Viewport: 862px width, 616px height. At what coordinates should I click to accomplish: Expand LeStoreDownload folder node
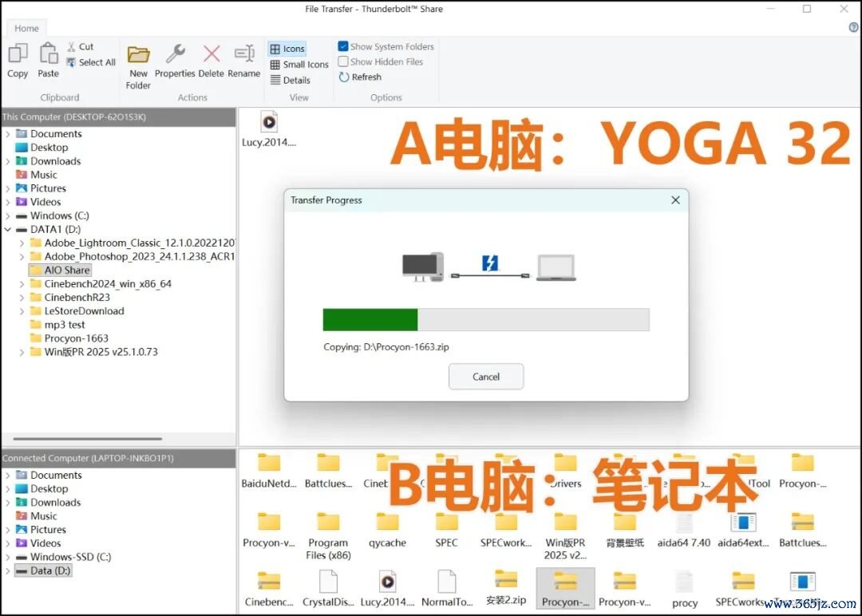22,311
